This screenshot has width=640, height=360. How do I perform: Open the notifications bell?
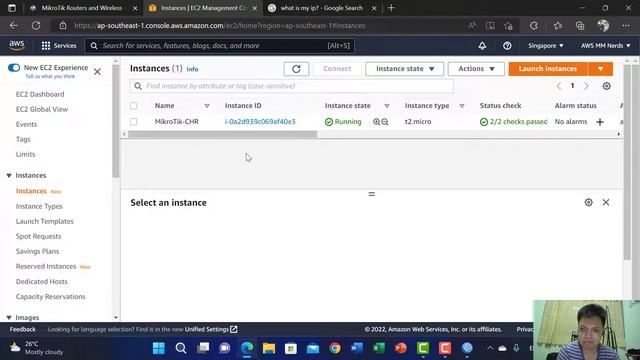pyautogui.click(x=482, y=46)
